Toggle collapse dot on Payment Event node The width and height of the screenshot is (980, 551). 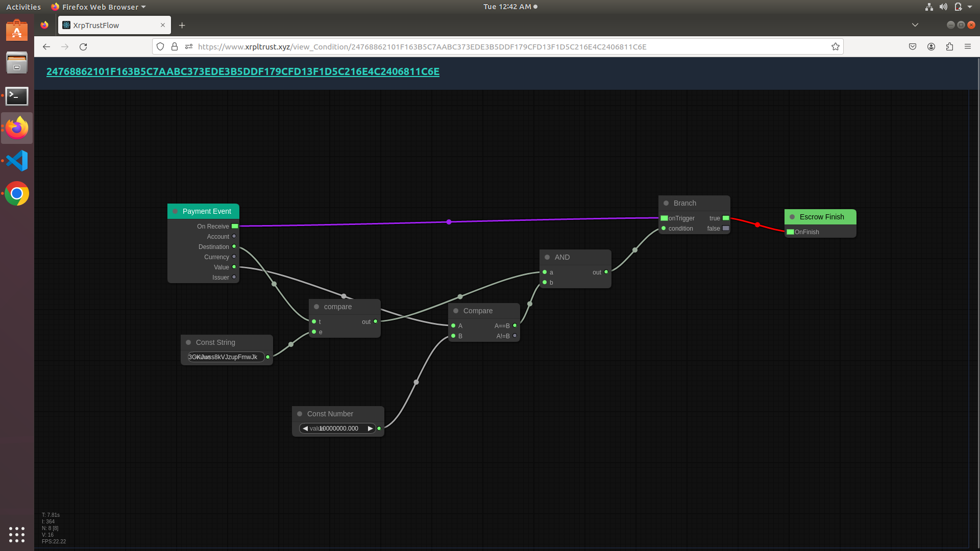coord(175,211)
